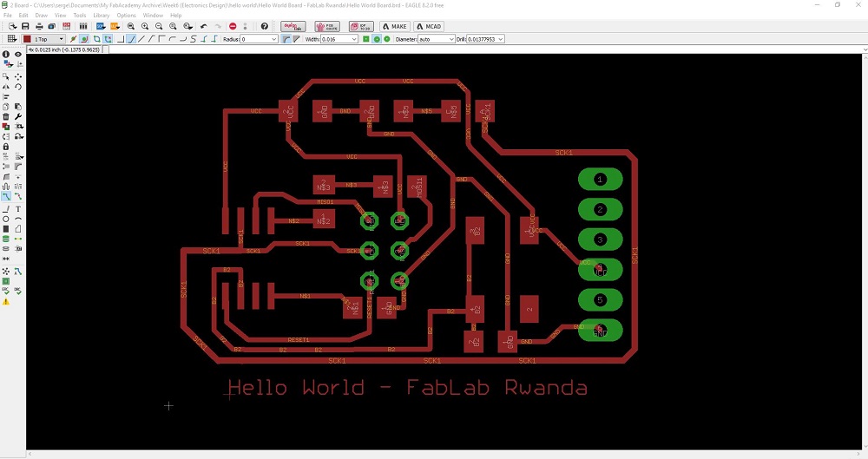
Task: Select the Arc drawing tool
Action: tap(18, 219)
